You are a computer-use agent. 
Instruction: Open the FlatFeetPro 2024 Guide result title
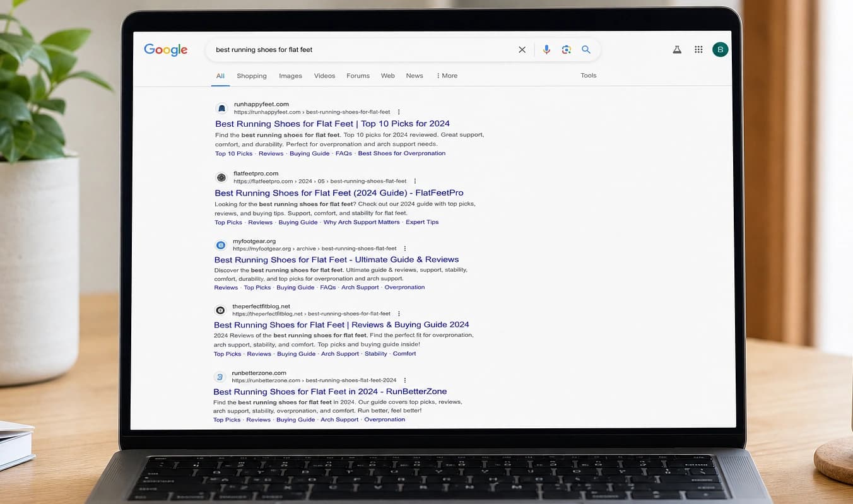click(339, 193)
